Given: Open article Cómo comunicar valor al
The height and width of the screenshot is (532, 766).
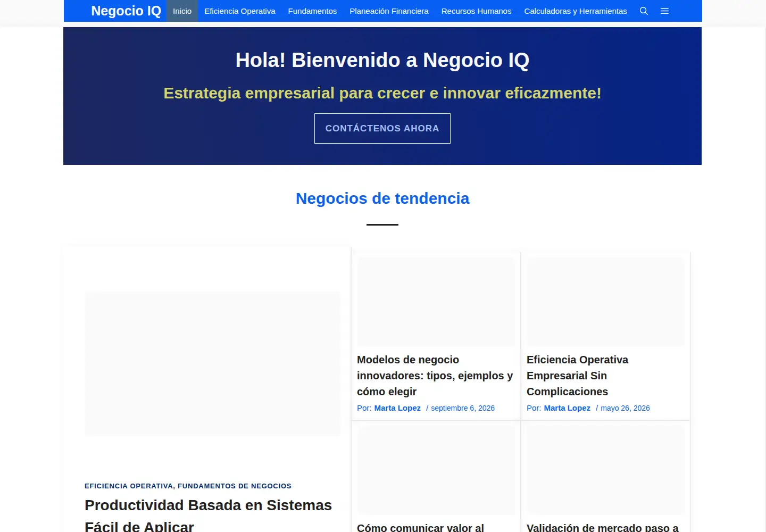Looking at the screenshot, I should click(420, 527).
